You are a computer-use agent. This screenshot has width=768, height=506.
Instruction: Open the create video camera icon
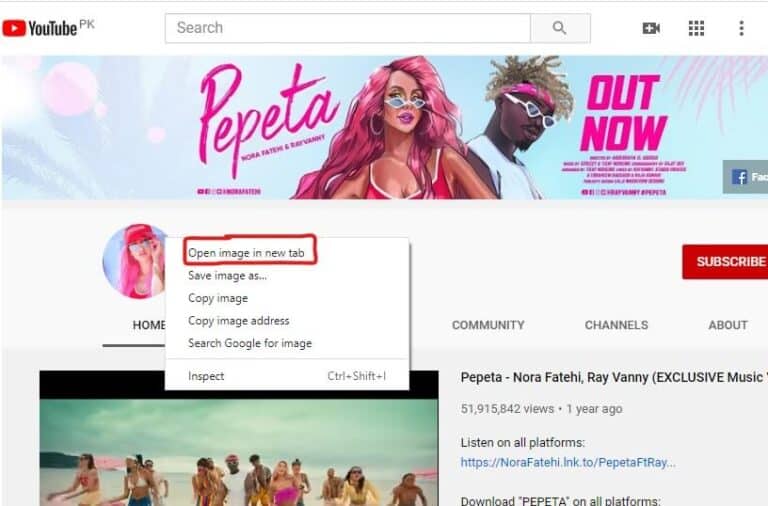651,28
